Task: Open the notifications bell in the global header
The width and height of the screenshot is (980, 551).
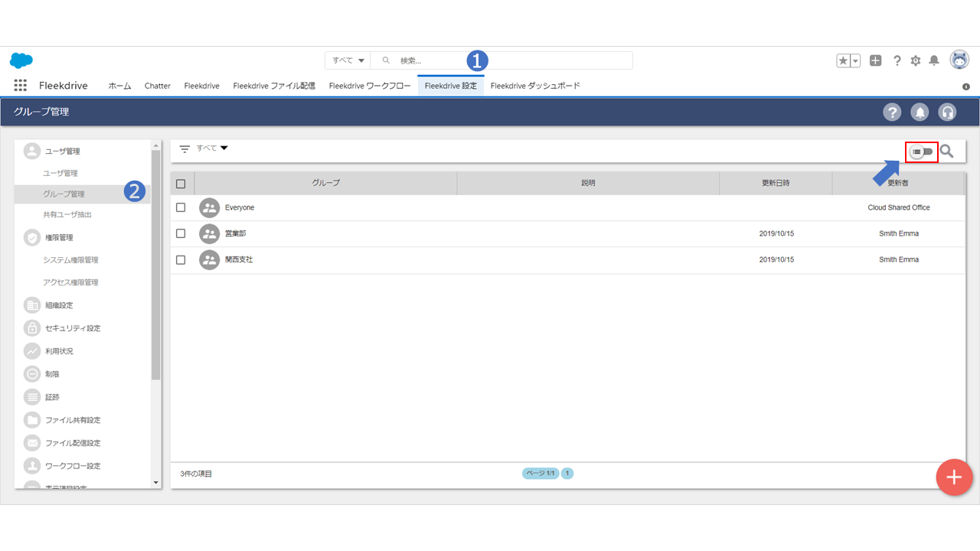Action: [934, 60]
